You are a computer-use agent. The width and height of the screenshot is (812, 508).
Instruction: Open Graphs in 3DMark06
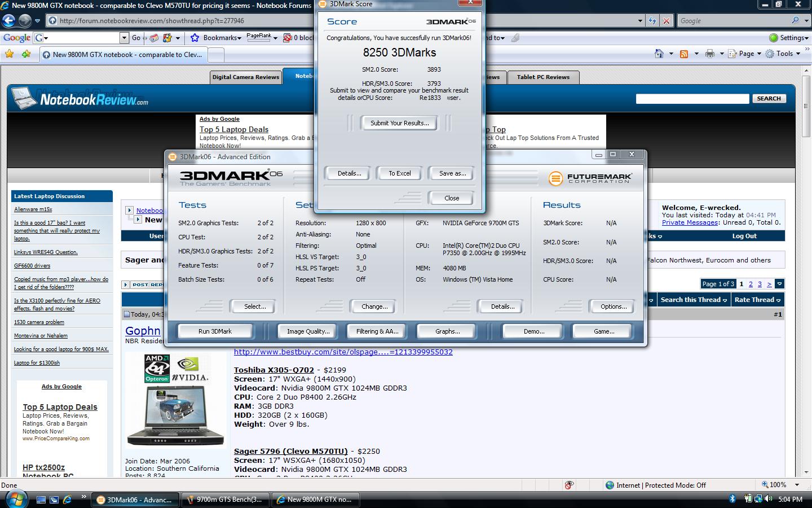click(x=447, y=331)
